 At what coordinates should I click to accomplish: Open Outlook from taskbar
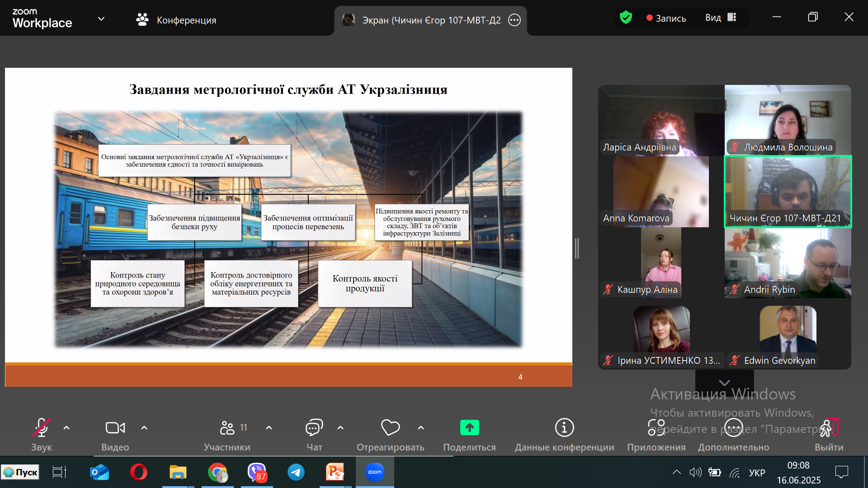coord(99,472)
